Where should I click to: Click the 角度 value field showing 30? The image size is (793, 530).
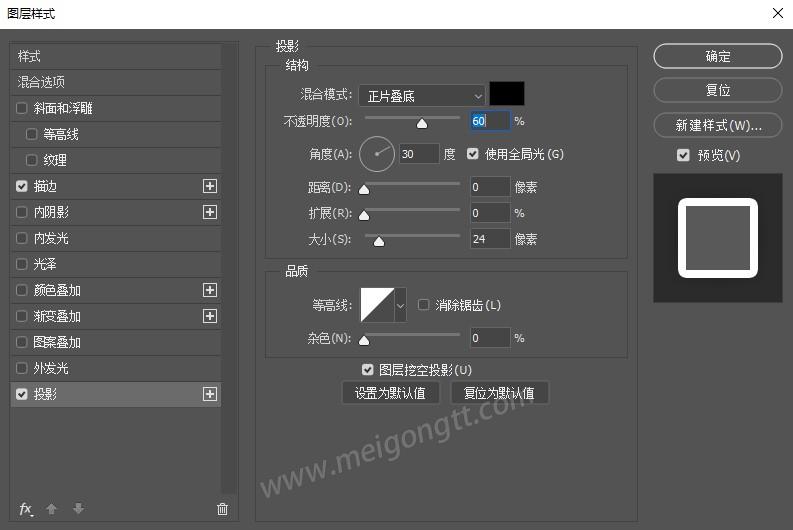point(419,154)
